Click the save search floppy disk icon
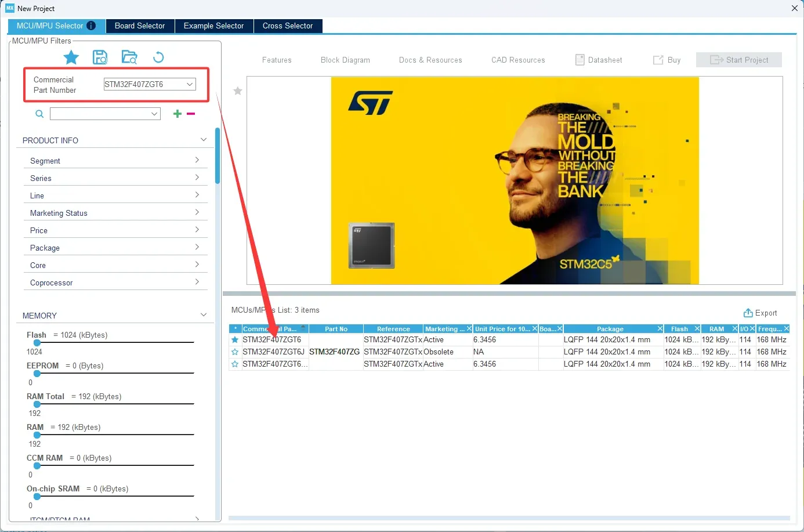This screenshot has height=532, width=804. 100,57
